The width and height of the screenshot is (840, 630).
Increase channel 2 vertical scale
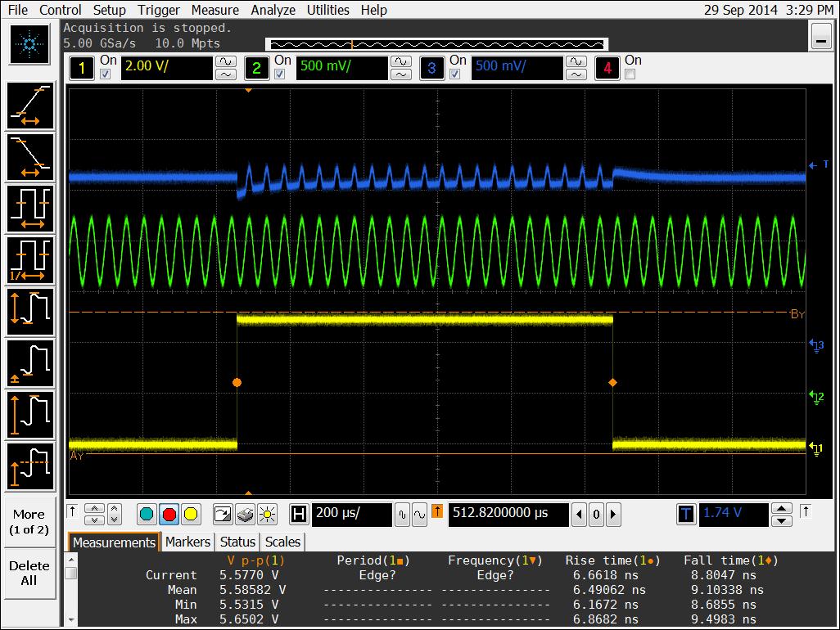click(400, 61)
